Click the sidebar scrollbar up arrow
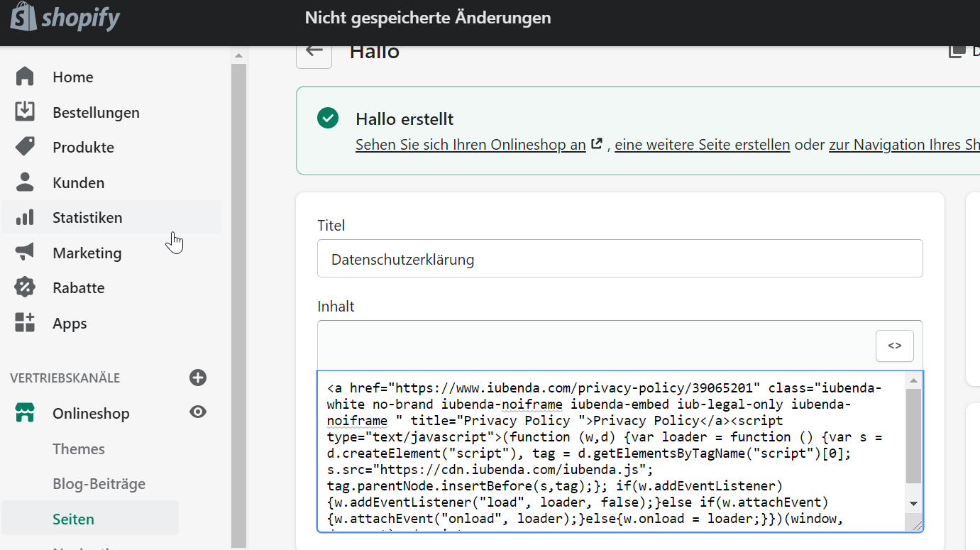 (238, 56)
